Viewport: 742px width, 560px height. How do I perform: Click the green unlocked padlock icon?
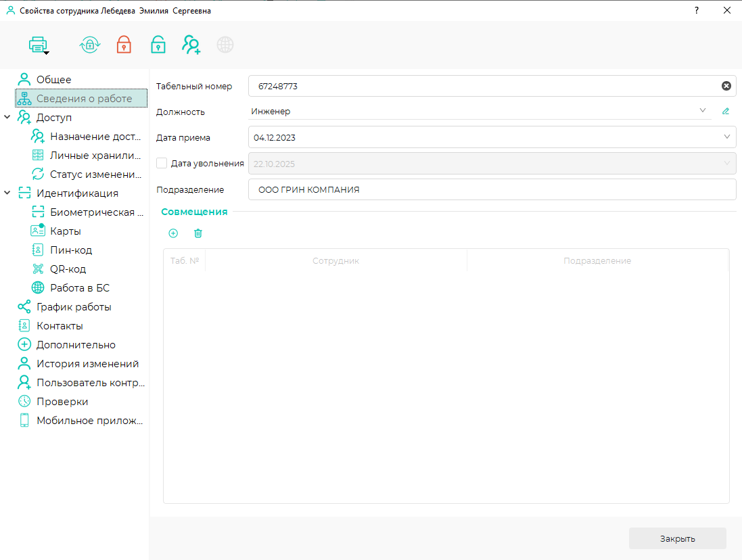(x=158, y=45)
